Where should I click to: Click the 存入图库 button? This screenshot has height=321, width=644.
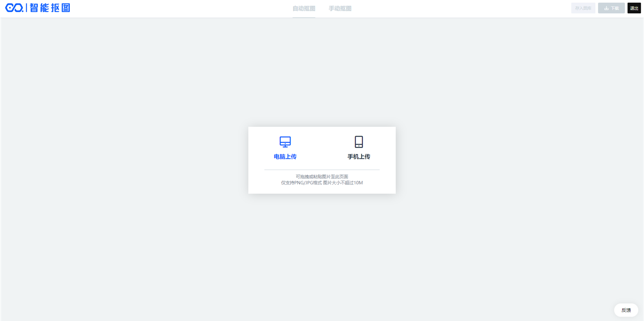pyautogui.click(x=583, y=8)
